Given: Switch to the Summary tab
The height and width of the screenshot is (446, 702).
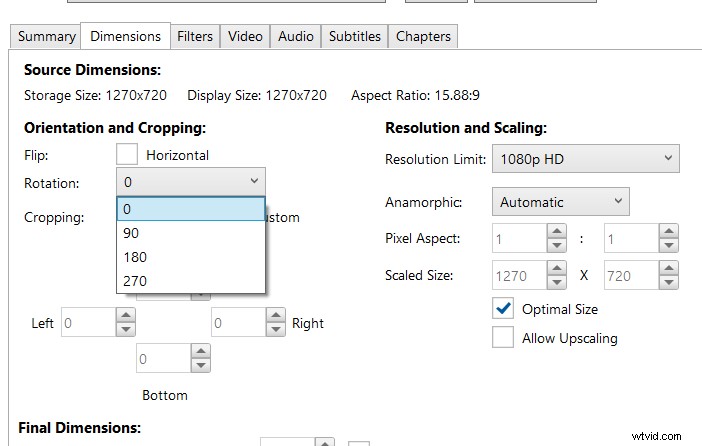Looking at the screenshot, I should [47, 36].
